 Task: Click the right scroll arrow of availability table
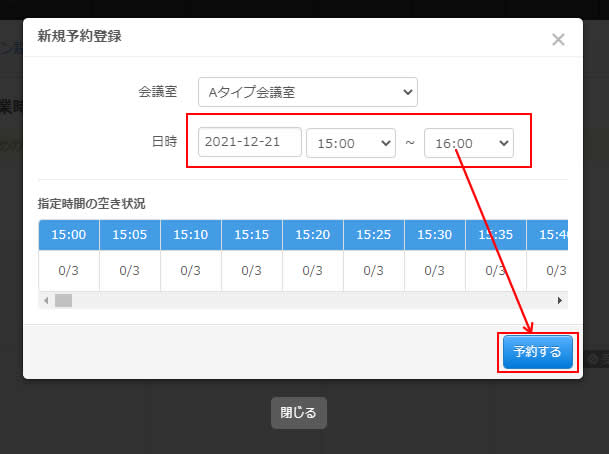coord(561,300)
